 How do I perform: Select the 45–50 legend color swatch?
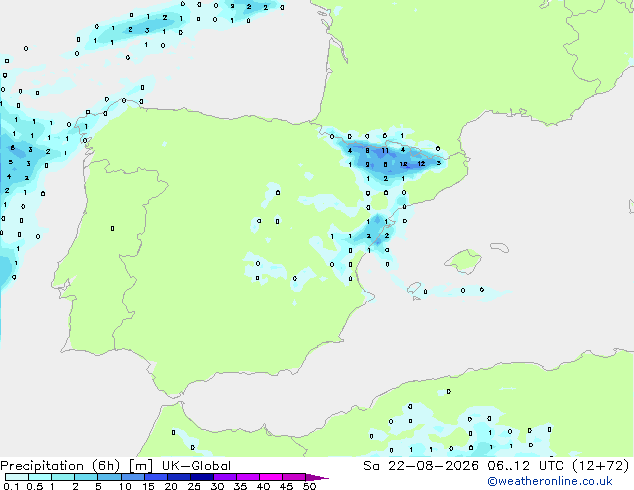coord(294,477)
